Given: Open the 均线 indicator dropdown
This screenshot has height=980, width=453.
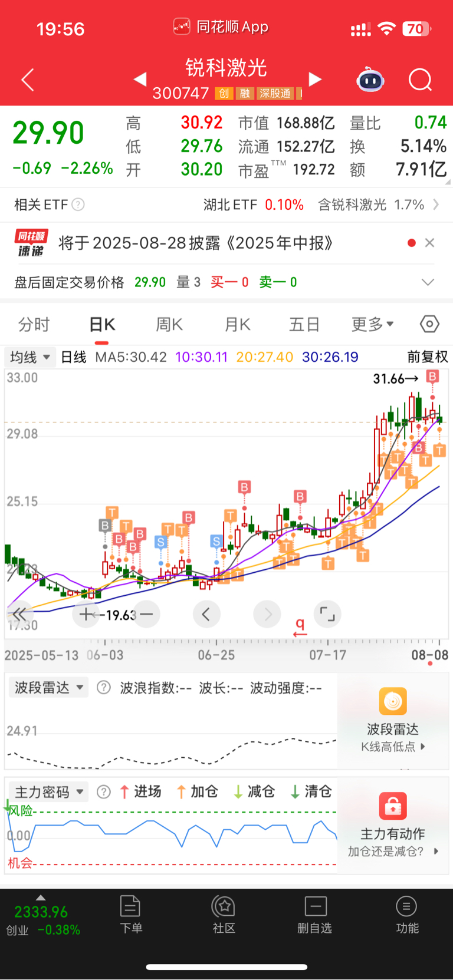Looking at the screenshot, I should pos(30,357).
